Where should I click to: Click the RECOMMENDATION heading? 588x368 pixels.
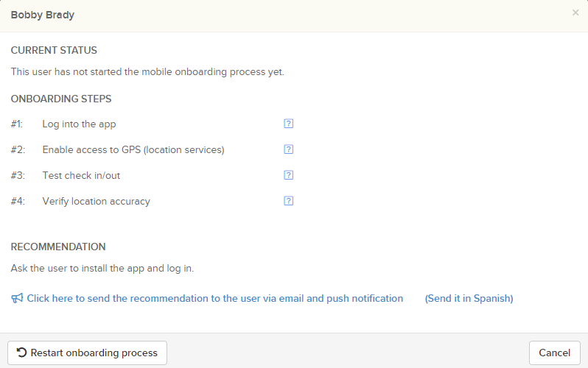58,247
